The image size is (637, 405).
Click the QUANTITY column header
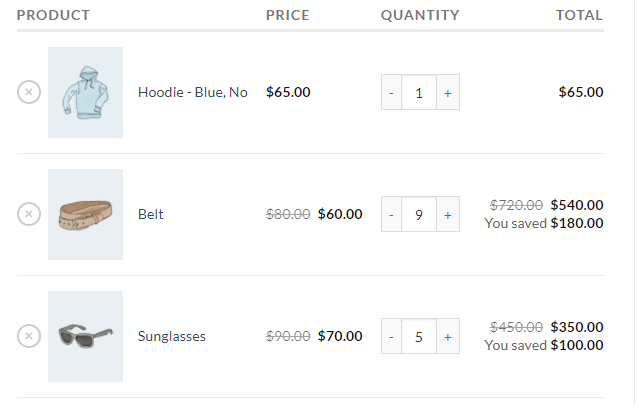(420, 15)
